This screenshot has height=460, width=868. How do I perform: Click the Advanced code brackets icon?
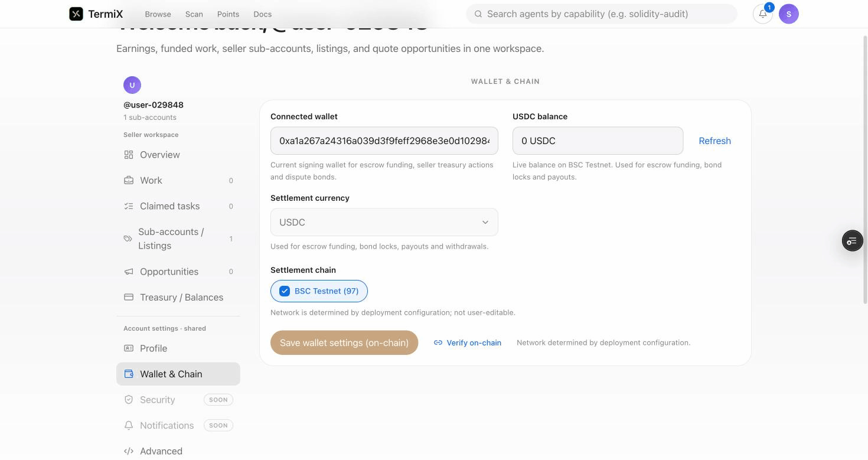129,451
